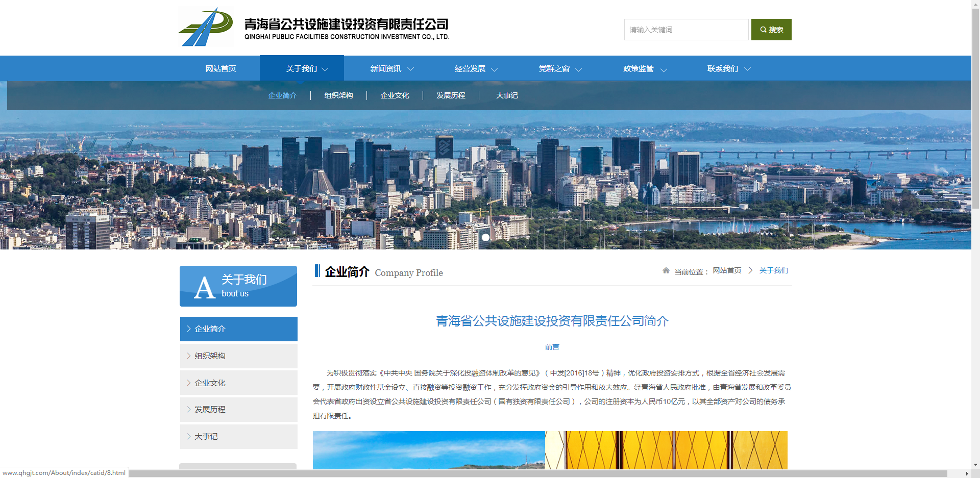Go to 网站首页 via the breadcrumb
Screen dimensions: 980x478
tap(727, 270)
